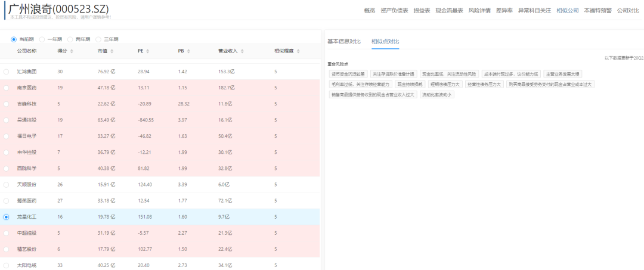Viewport: 644px width, 270px height.
Task: Open the 差异率 navigation item
Action: [x=504, y=11]
